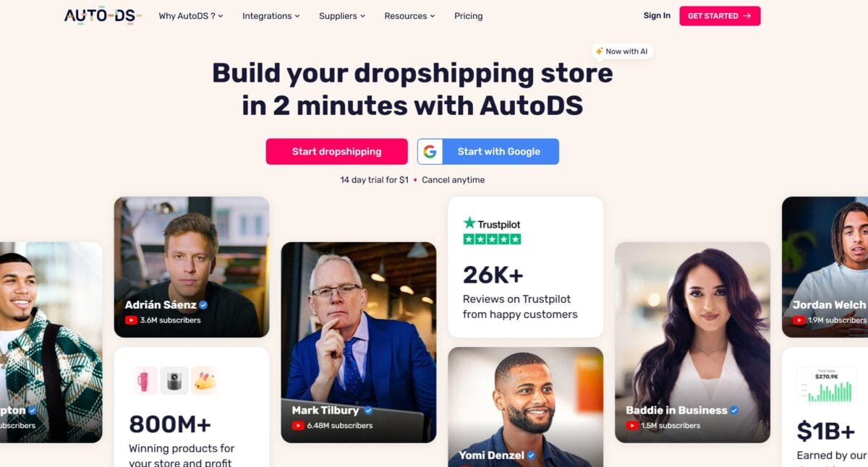
Task: Click the Google G icon
Action: [x=430, y=152]
